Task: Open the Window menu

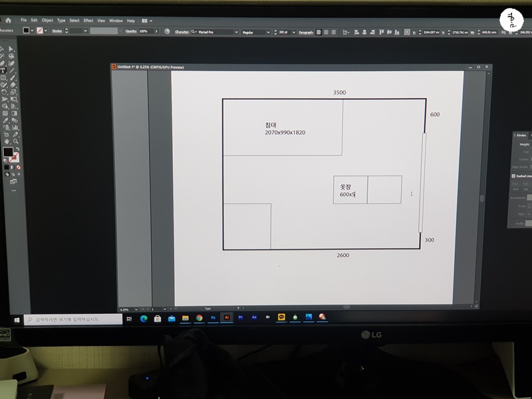Action: click(116, 21)
